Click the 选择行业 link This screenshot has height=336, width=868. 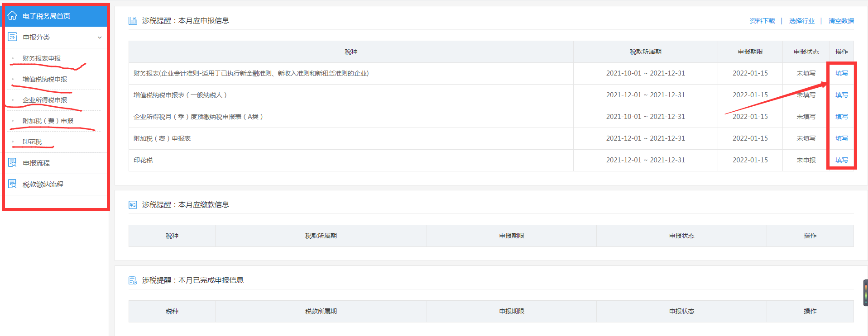(x=802, y=21)
